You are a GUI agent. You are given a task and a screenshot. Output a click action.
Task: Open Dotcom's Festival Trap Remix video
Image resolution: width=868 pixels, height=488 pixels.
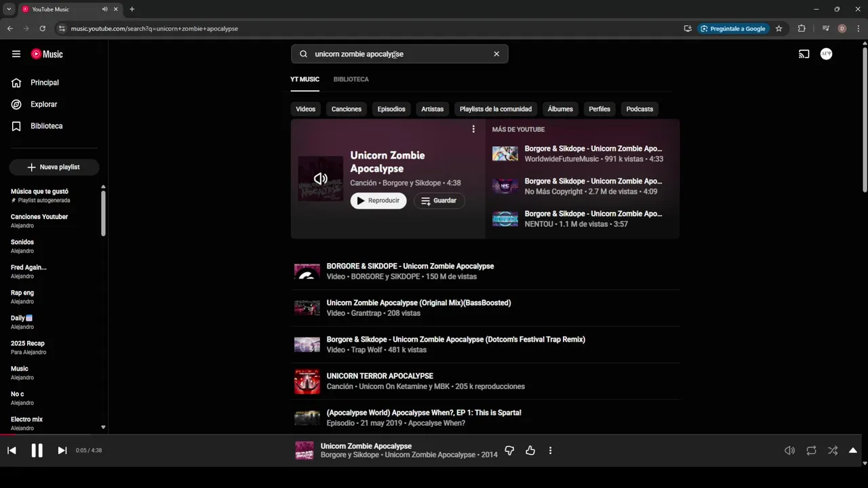[x=485, y=345]
